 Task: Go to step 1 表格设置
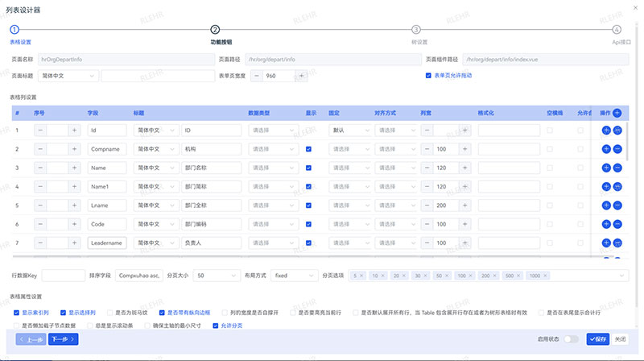coord(14,30)
